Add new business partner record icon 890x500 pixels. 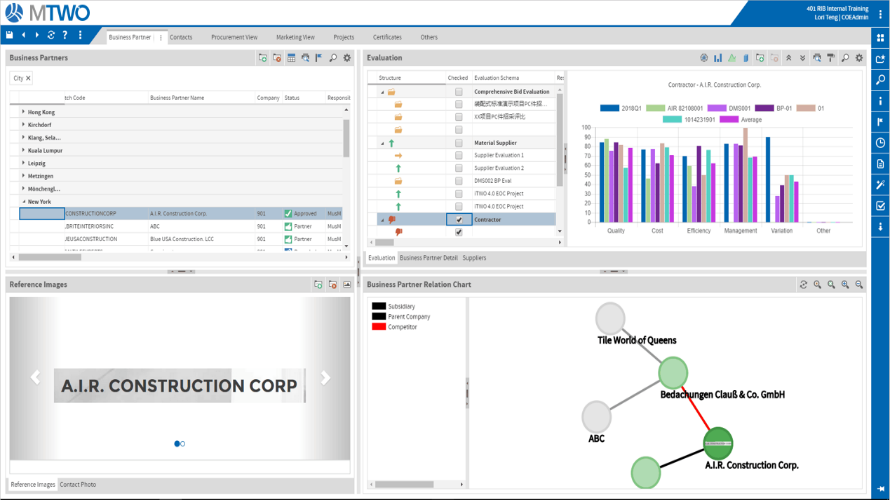pyautogui.click(x=263, y=58)
